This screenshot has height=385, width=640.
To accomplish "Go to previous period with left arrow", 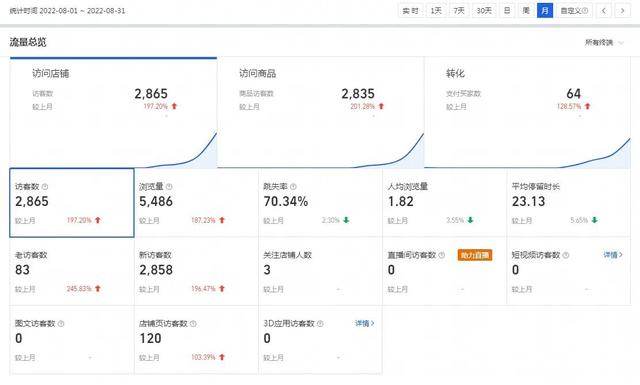I will (x=604, y=11).
